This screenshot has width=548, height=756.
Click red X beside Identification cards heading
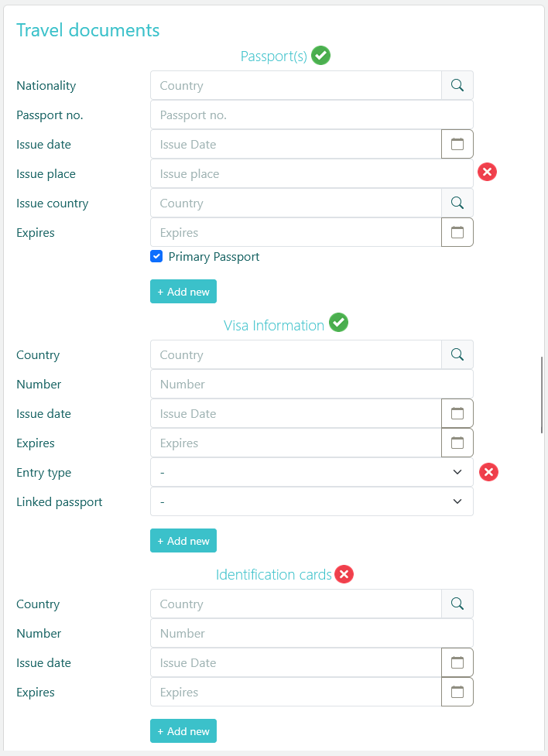coord(344,574)
